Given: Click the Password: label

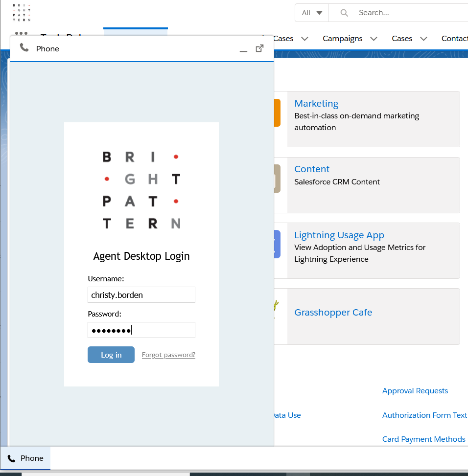Looking at the screenshot, I should point(104,314).
